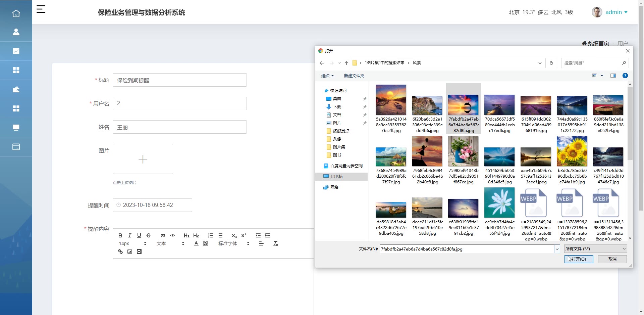644x315 pixels.
Task: Open the chart analytics icon in the sidebar
Action: point(16,51)
